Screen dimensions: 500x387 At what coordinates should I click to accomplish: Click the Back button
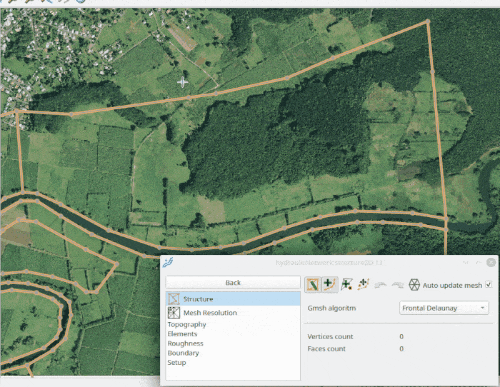click(x=233, y=283)
